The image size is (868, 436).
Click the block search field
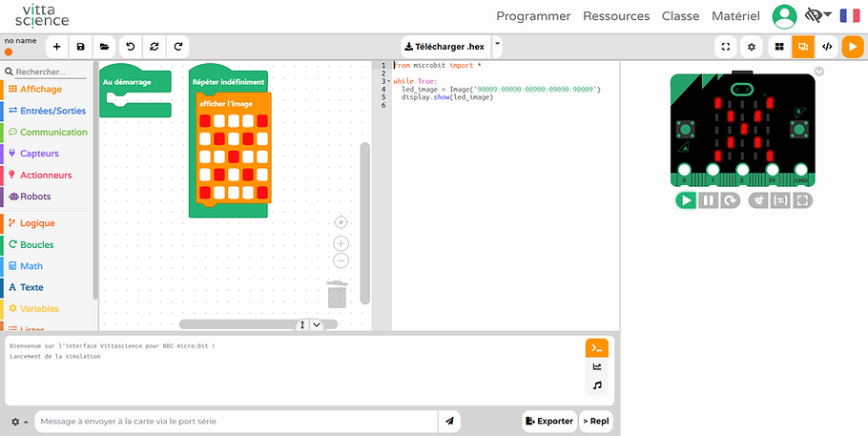50,72
